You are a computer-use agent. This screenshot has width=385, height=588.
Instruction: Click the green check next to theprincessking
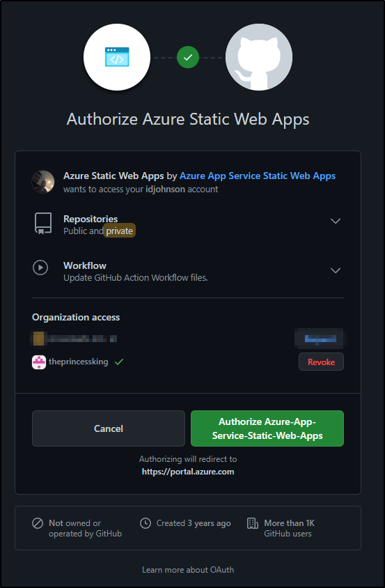pos(119,362)
